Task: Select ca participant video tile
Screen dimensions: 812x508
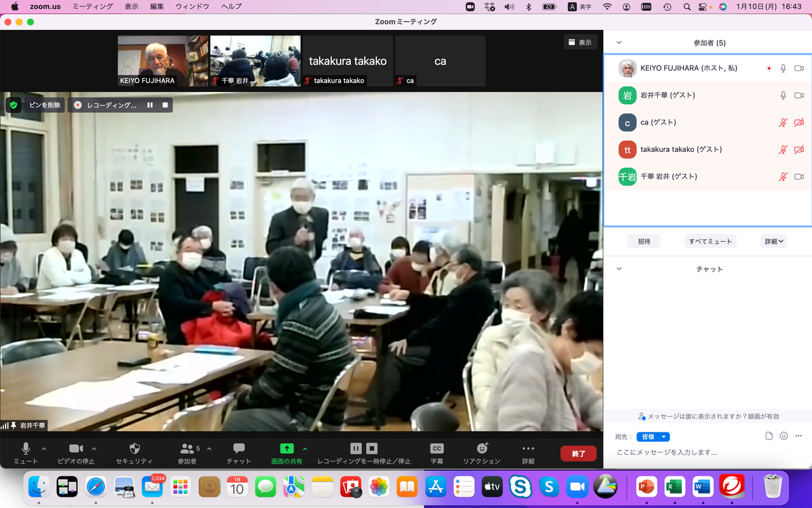Action: click(440, 61)
